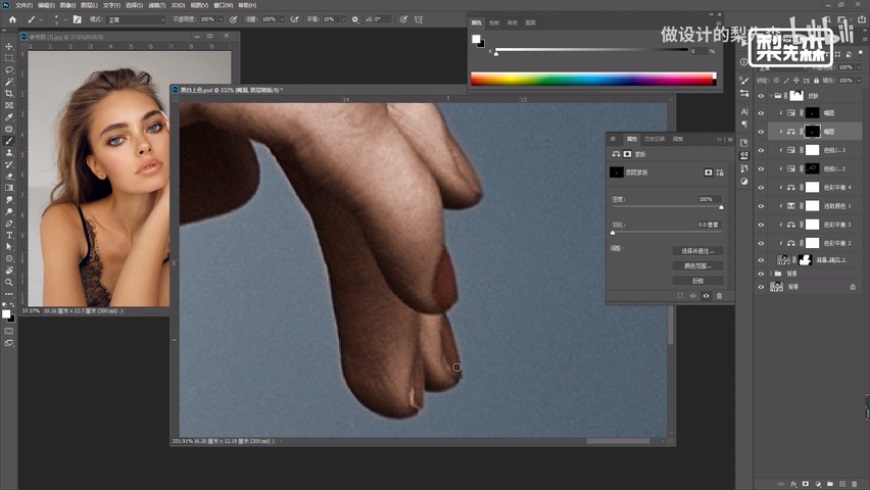Click the 选择并遮住 button

(x=696, y=251)
